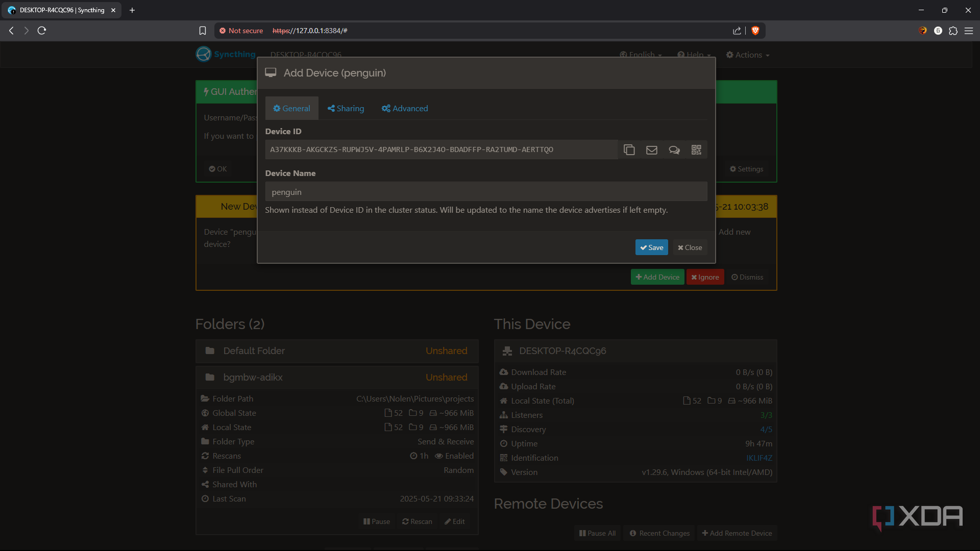This screenshot has width=980, height=551.
Task: Open the Advanced tab
Action: tap(405, 108)
